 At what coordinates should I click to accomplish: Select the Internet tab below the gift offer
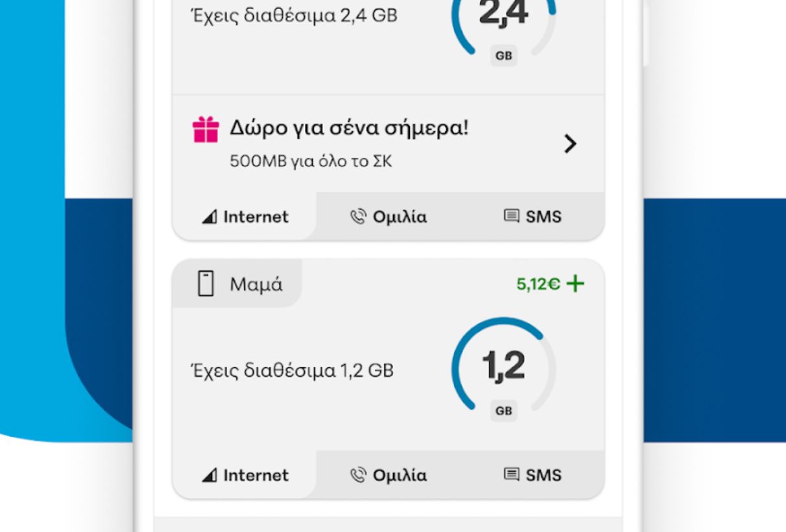click(246, 217)
